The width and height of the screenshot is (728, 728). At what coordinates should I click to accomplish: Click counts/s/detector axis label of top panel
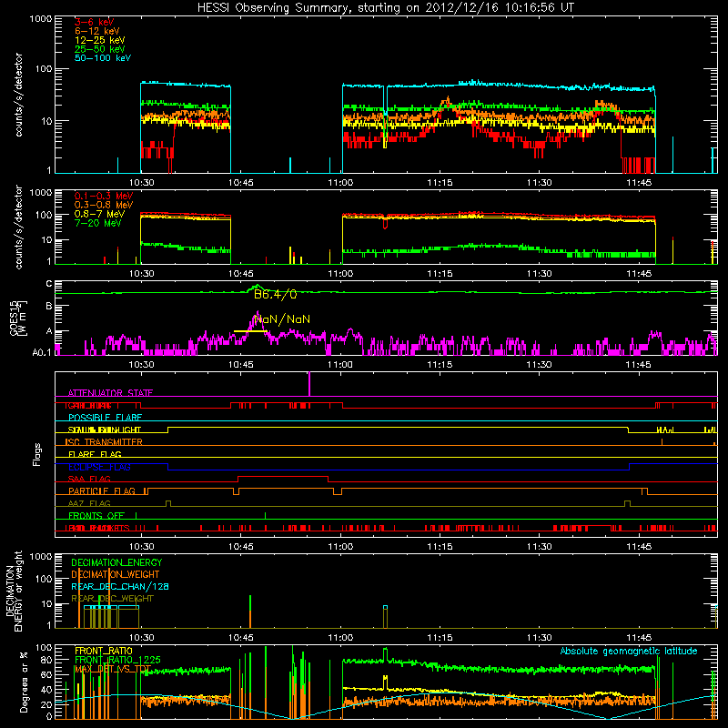18,95
